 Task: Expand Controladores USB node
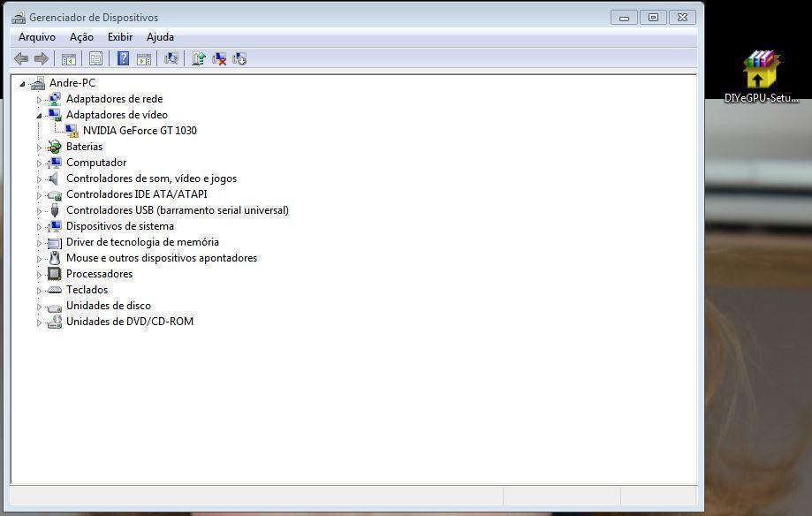(39, 211)
